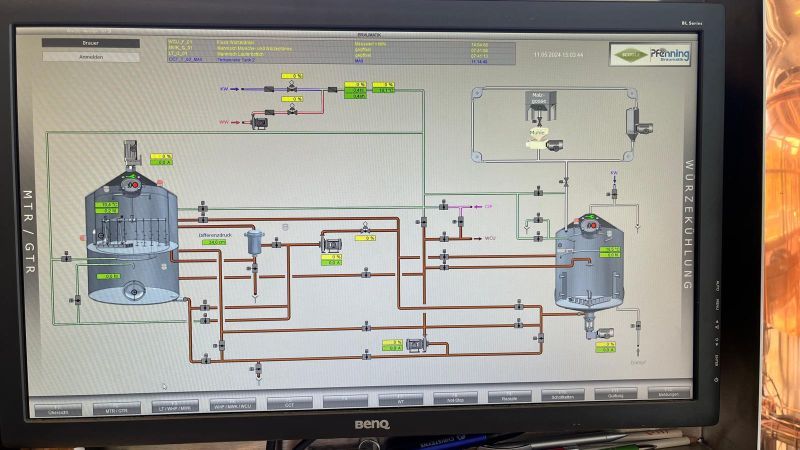The image size is (800, 450).
Task: Select the Malzgosse malt hopper
Action: point(540,105)
